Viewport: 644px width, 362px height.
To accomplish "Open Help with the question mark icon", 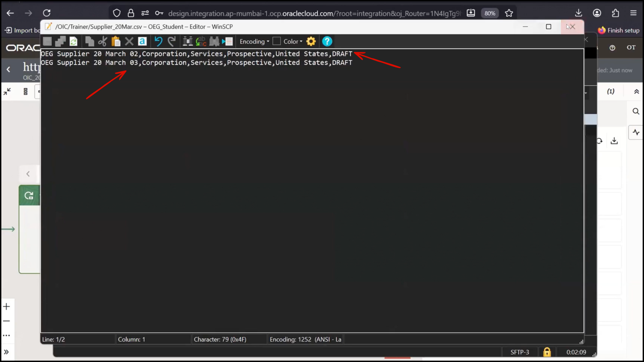I will [x=327, y=41].
